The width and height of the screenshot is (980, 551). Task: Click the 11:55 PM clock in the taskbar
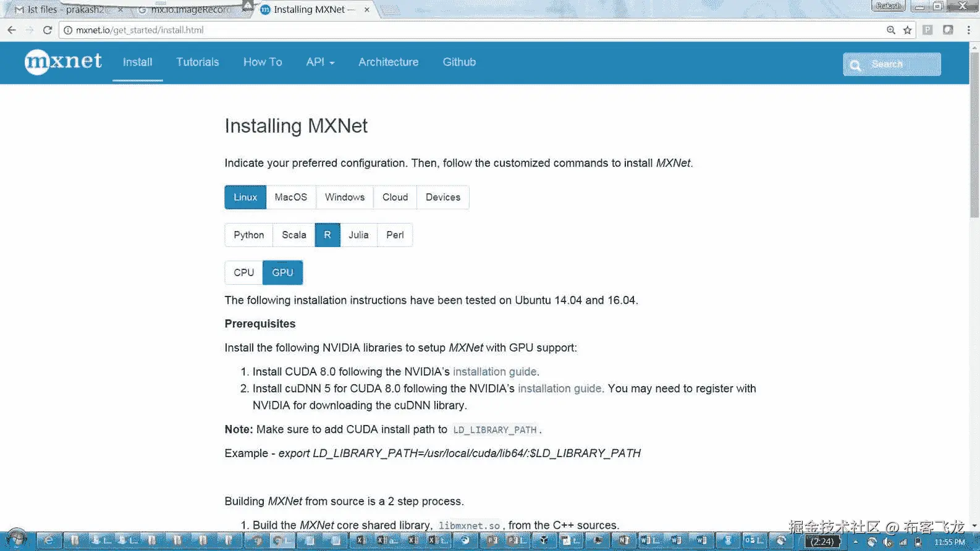(950, 542)
